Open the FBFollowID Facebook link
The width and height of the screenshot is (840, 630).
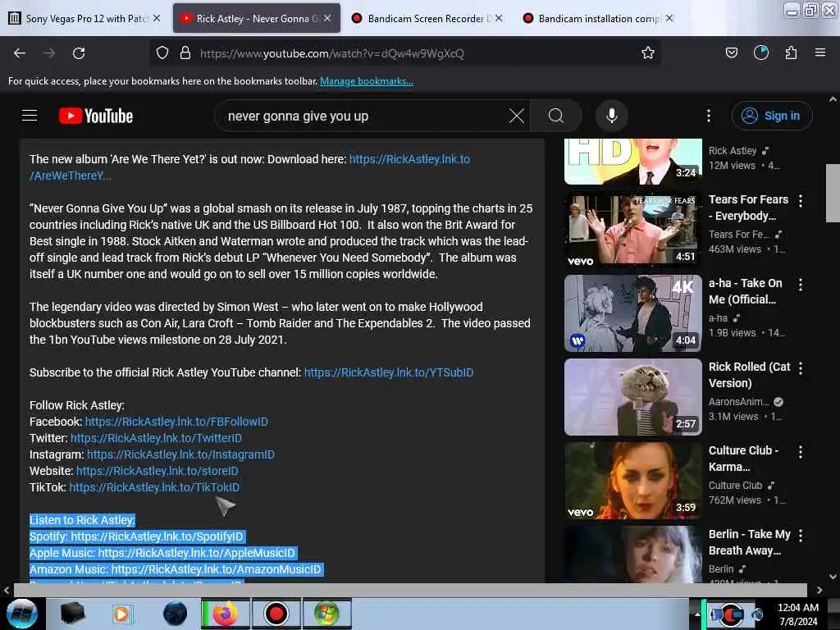[x=176, y=422]
